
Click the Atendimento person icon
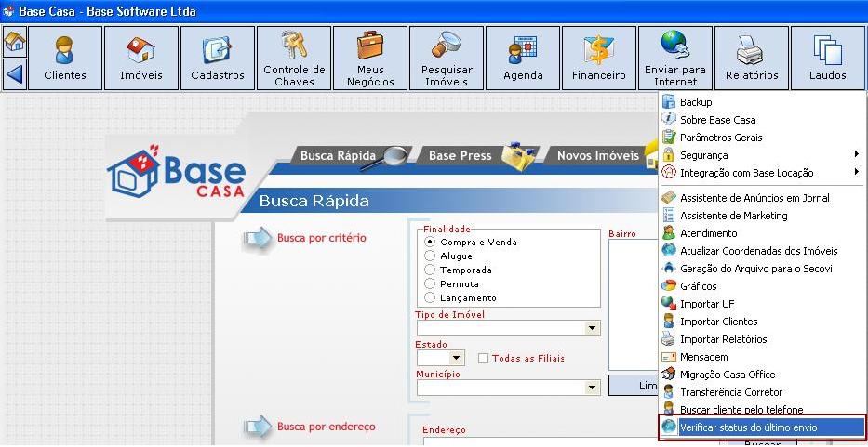coord(669,232)
